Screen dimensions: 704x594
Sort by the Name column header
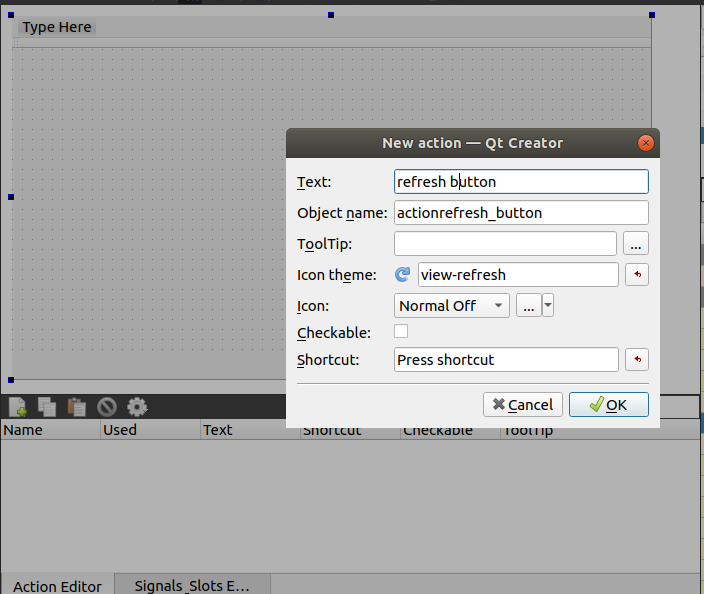(x=50, y=430)
